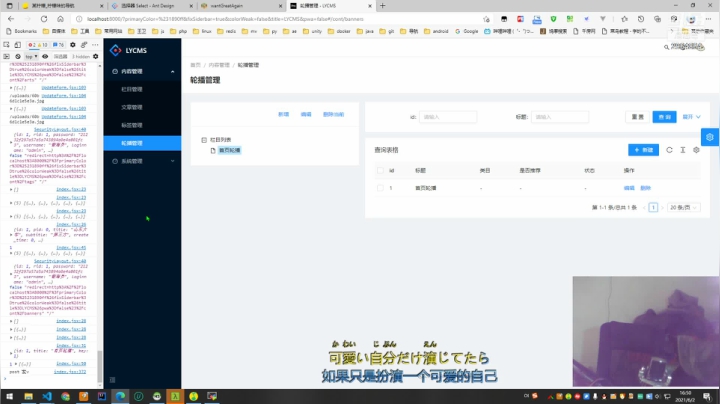Select 轮播管理 in the sidebar

point(142,143)
